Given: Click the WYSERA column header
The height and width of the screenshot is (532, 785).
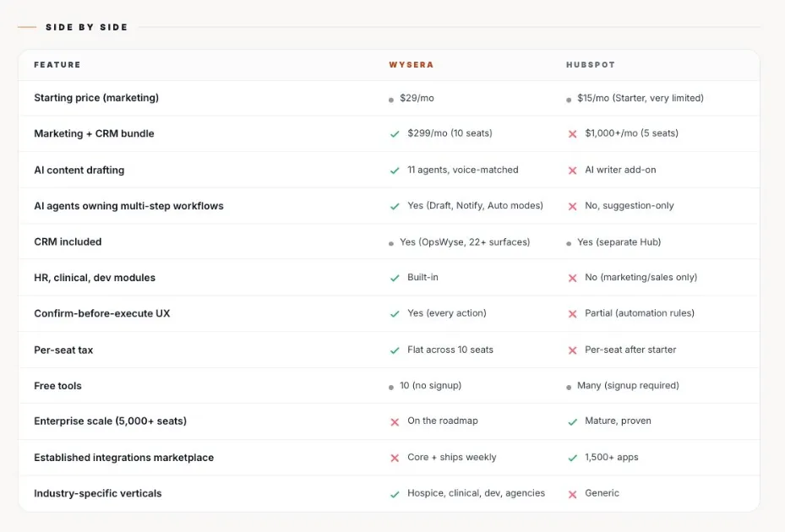Looking at the screenshot, I should pyautogui.click(x=411, y=64).
